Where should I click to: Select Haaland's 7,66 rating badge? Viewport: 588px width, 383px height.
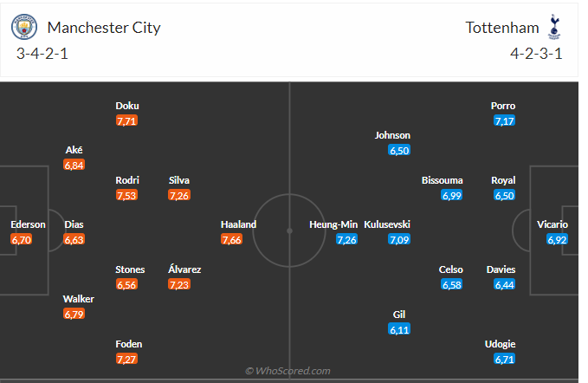tap(232, 239)
